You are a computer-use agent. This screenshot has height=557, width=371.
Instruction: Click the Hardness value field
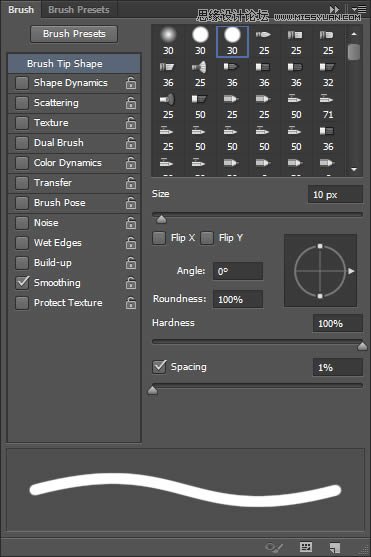point(338,323)
